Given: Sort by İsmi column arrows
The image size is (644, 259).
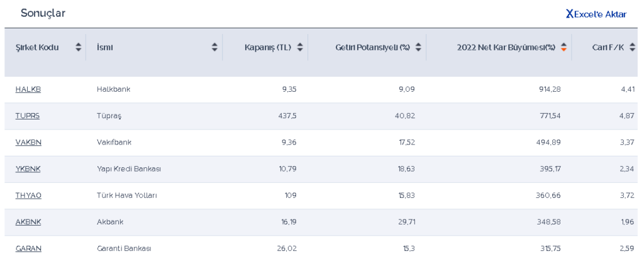Looking at the screenshot, I should pos(214,47).
